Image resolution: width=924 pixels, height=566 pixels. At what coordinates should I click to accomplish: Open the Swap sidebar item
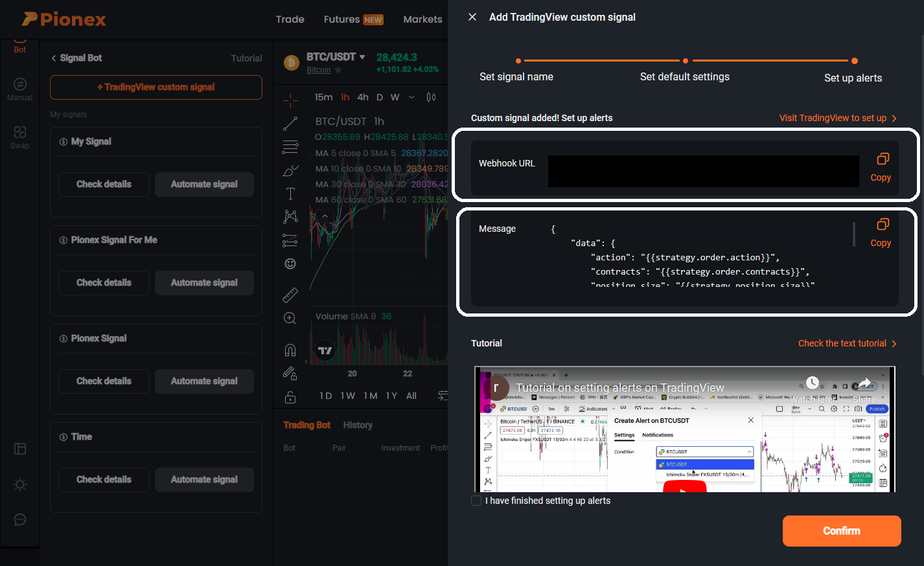(x=20, y=137)
